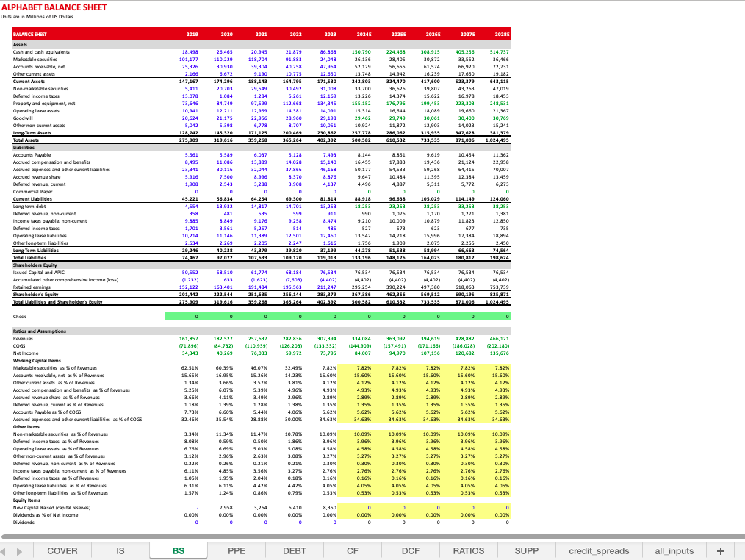Image resolution: width=745 pixels, height=560 pixels.
Task: Select 2028E cash value 514,737
Action: click(500, 52)
